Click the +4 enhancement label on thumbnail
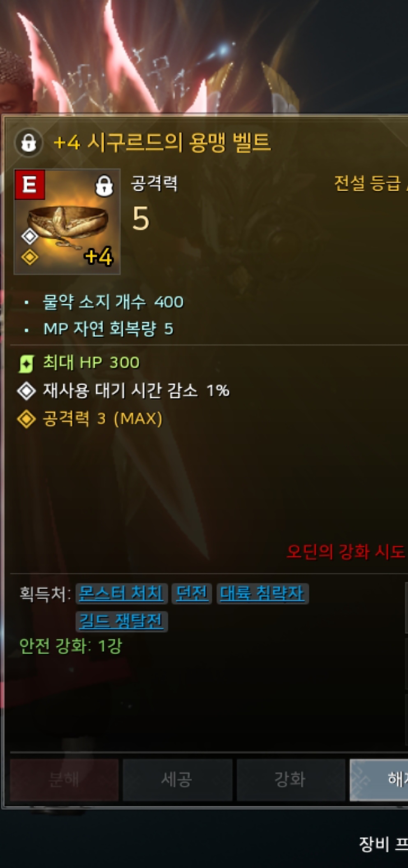This screenshot has height=868, width=408. pyautogui.click(x=98, y=256)
